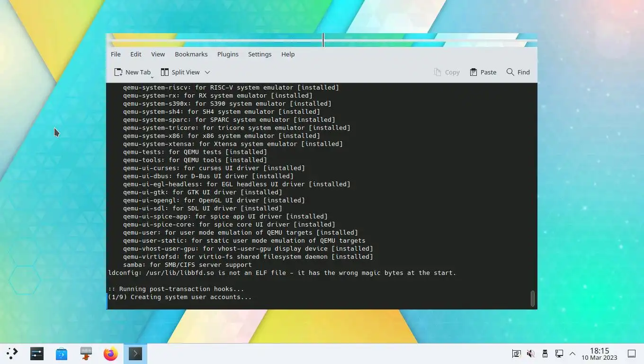Open the Edit menu
The height and width of the screenshot is (364, 644).
136,54
